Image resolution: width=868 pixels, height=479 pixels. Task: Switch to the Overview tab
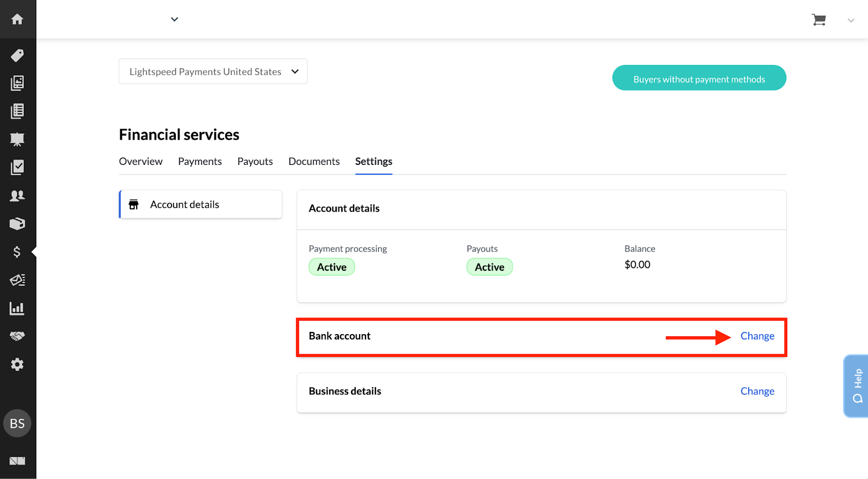(x=141, y=162)
